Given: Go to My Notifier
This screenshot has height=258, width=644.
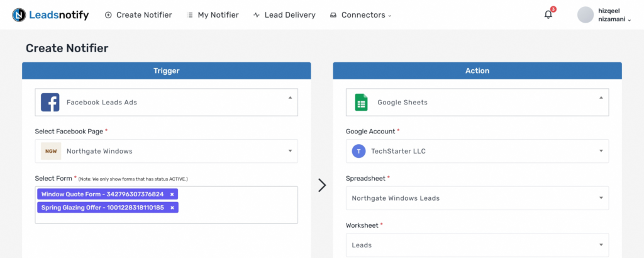Looking at the screenshot, I should 213,15.
